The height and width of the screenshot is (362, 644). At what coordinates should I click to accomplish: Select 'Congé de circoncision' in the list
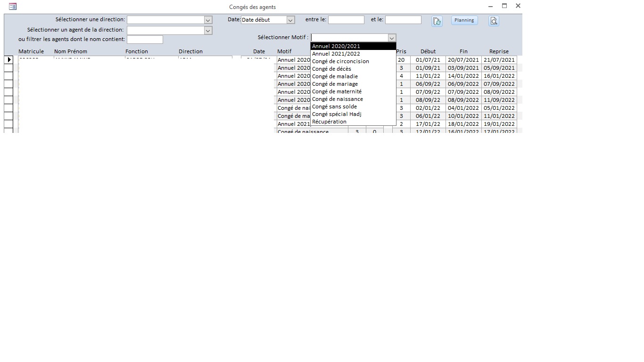point(353,61)
